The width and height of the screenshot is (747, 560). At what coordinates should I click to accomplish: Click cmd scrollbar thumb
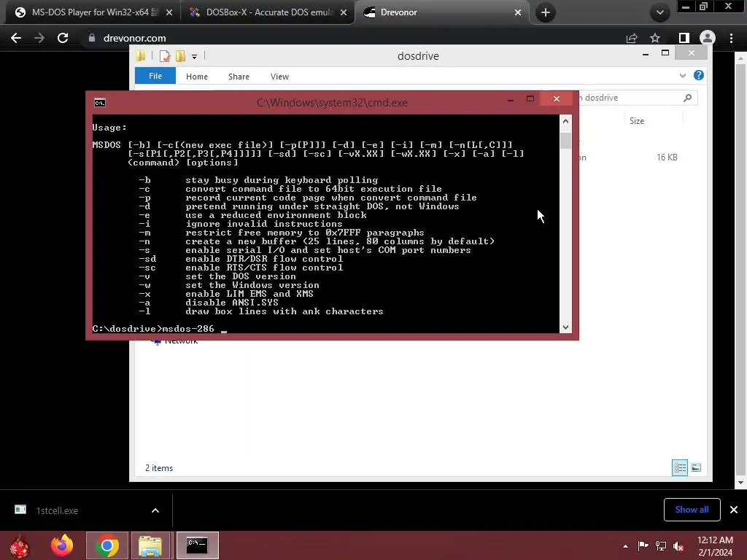tap(565, 141)
